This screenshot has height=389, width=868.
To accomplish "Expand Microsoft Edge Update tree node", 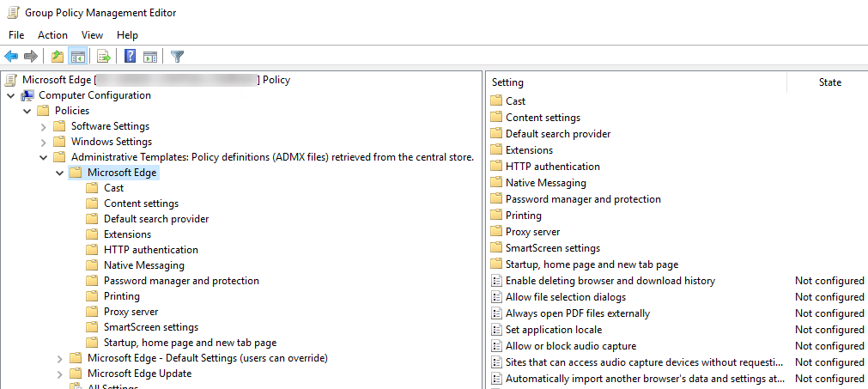I will pos(59,374).
